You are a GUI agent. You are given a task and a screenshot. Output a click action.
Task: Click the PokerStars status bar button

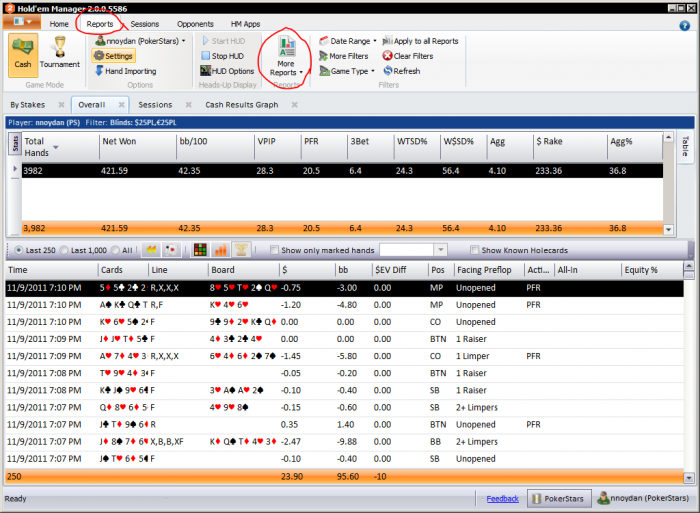559,498
